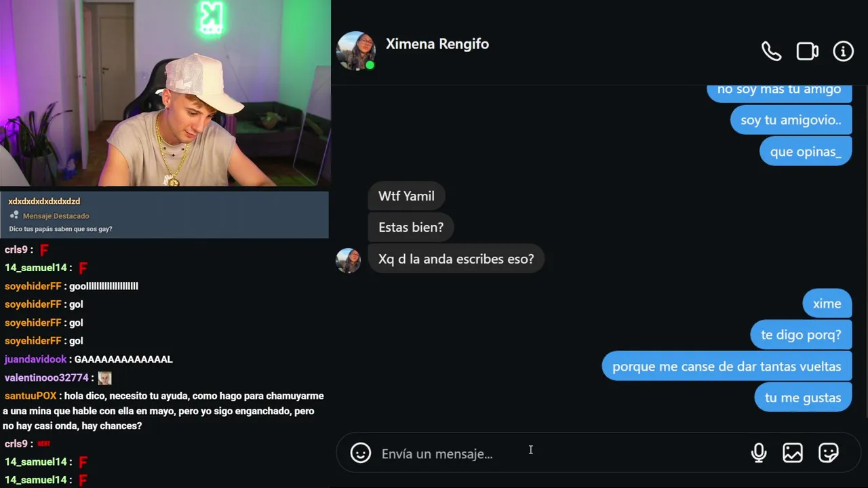Click the 'porque me canse de dar tantas vueltas' bubble
The image size is (868, 488).
[726, 366]
